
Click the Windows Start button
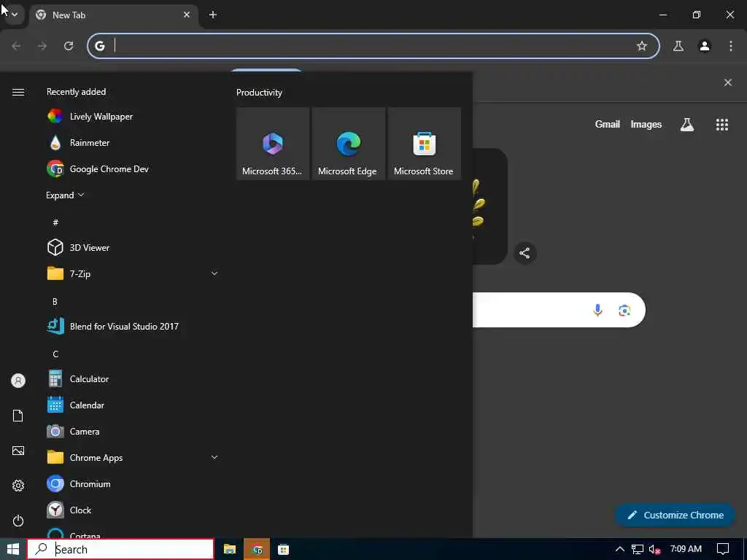click(13, 549)
